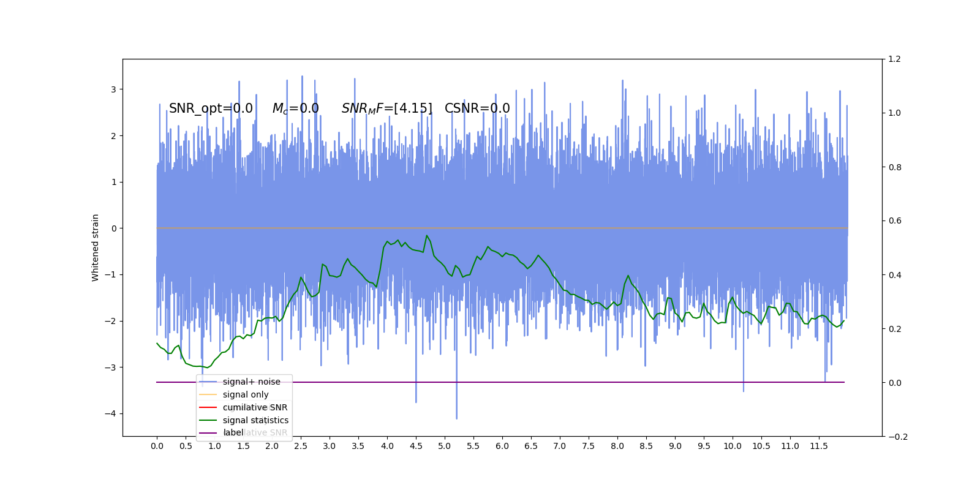Click x-axis tick label 8.0
The height and width of the screenshot is (490, 980).
617,446
